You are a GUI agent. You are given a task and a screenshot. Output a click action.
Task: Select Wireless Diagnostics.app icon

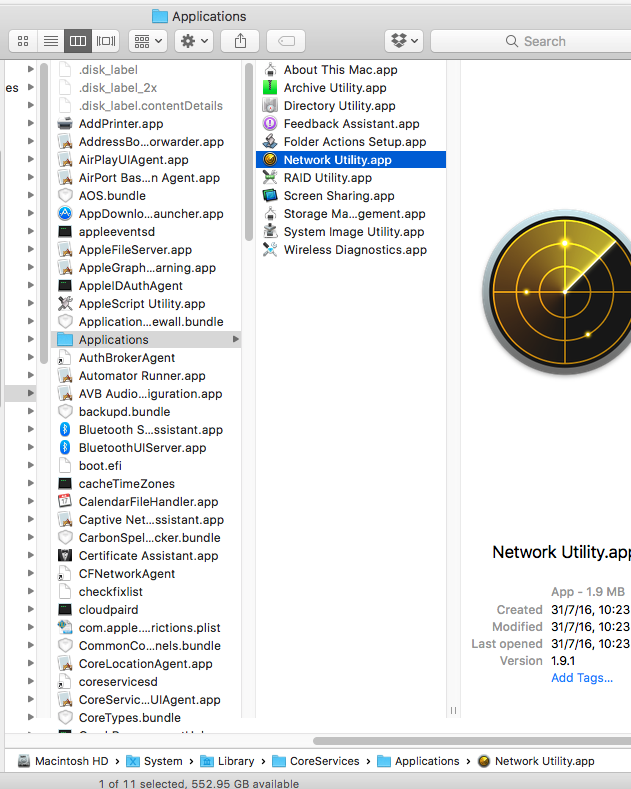coord(270,250)
